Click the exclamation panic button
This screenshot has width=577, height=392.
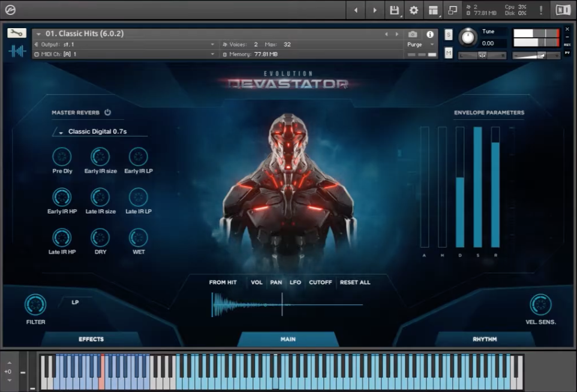click(x=541, y=10)
